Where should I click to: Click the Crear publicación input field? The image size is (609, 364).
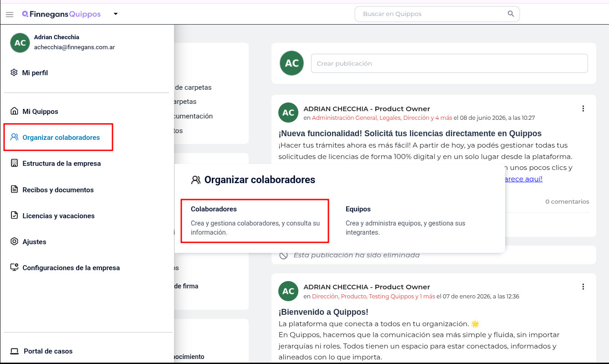pos(449,63)
